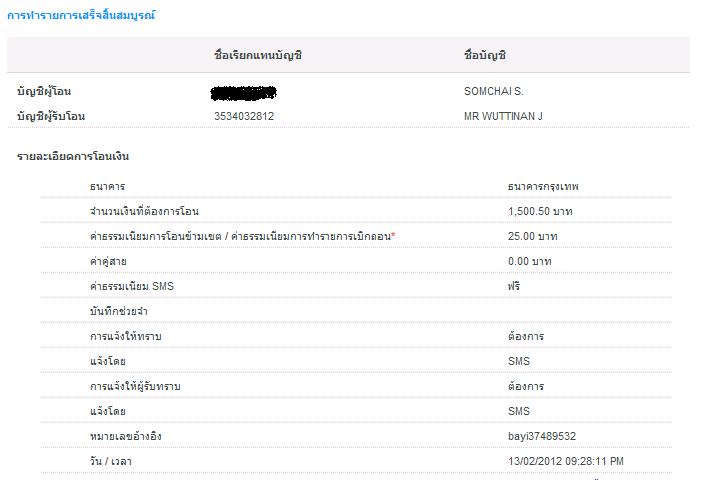Screen dimensions: 702x480
Task: Click the SMS fee value ฟรี
Action: [x=514, y=286]
